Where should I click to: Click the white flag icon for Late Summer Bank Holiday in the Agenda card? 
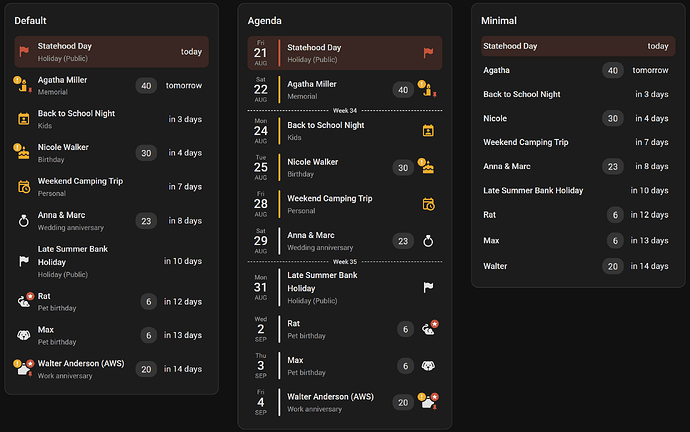point(428,287)
